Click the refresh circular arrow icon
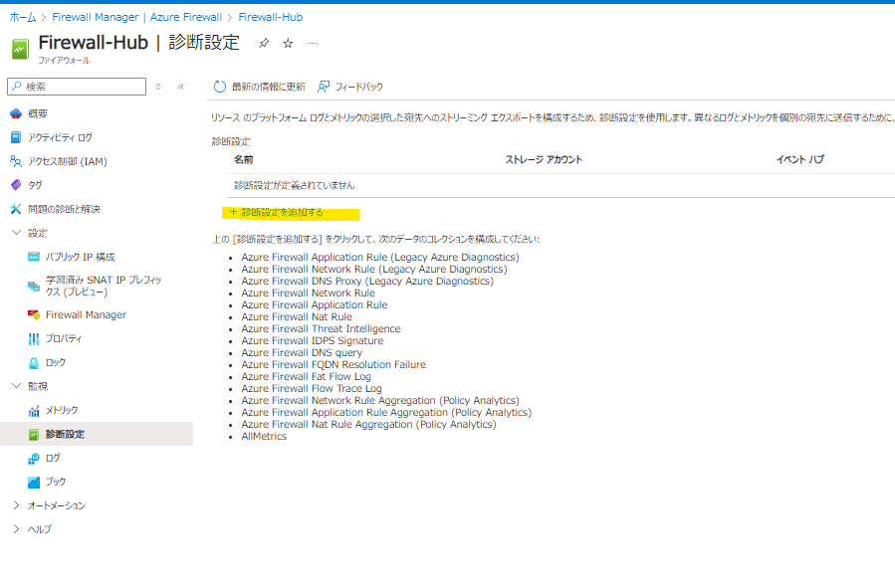 pyautogui.click(x=220, y=87)
